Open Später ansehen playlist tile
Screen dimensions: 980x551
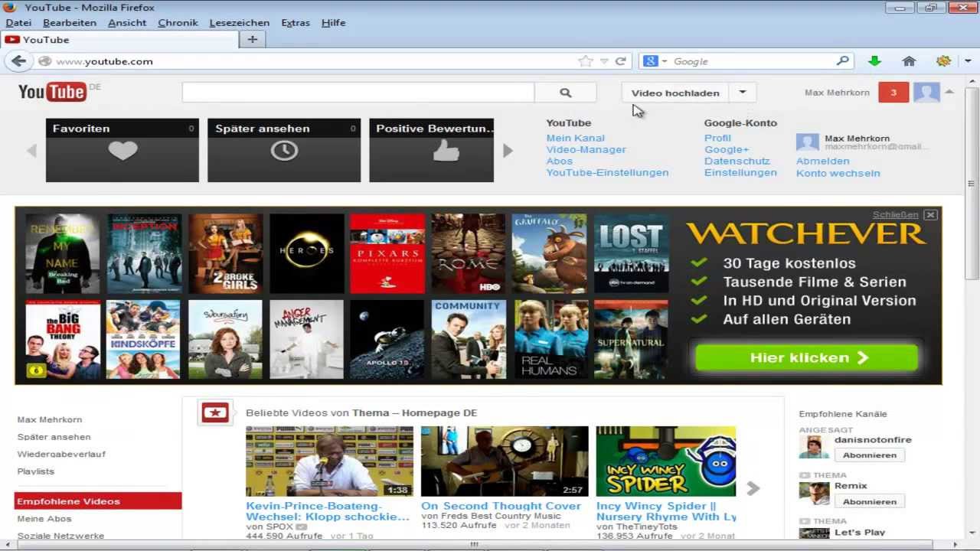click(x=284, y=150)
